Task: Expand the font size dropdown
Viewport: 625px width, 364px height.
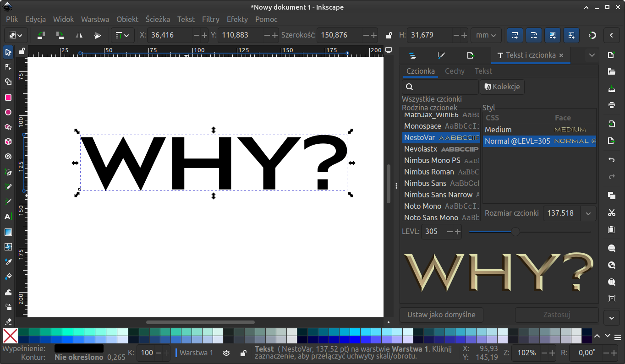Action: [588, 213]
